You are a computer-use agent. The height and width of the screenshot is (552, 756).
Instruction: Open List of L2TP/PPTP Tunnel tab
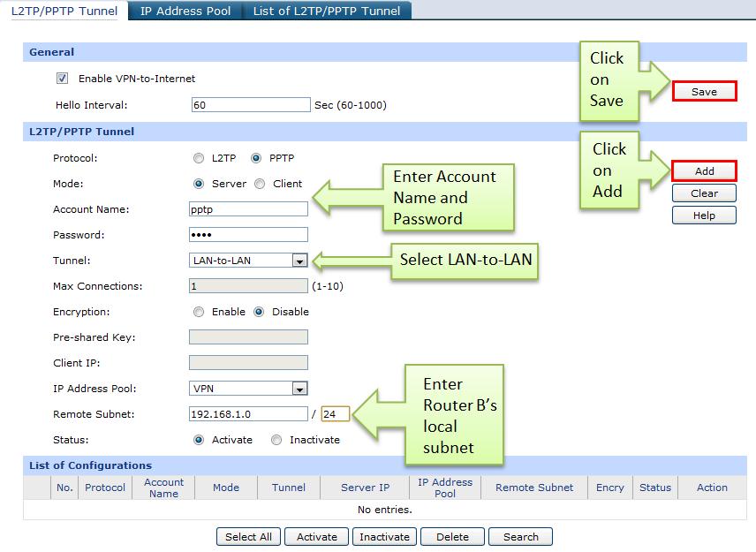point(326,11)
